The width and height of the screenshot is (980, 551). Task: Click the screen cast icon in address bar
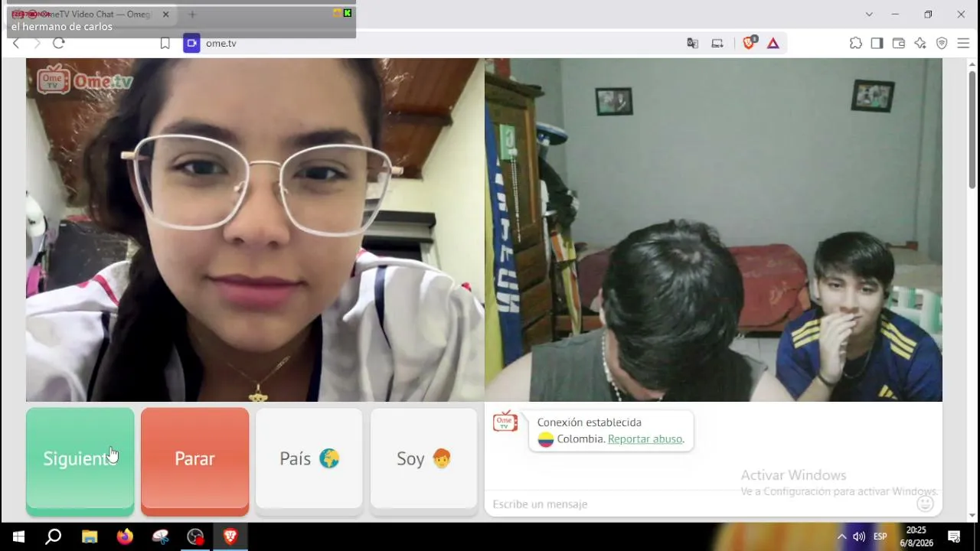pos(717,44)
